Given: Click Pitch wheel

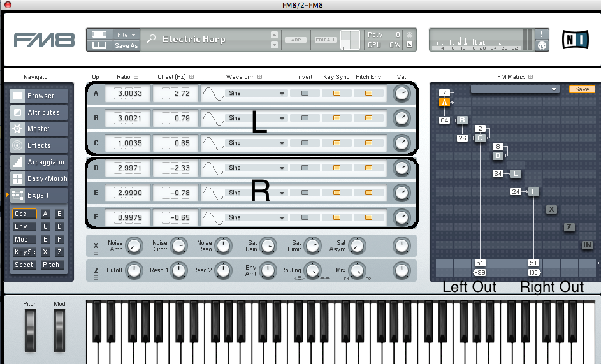Looking at the screenshot, I should (x=30, y=330).
